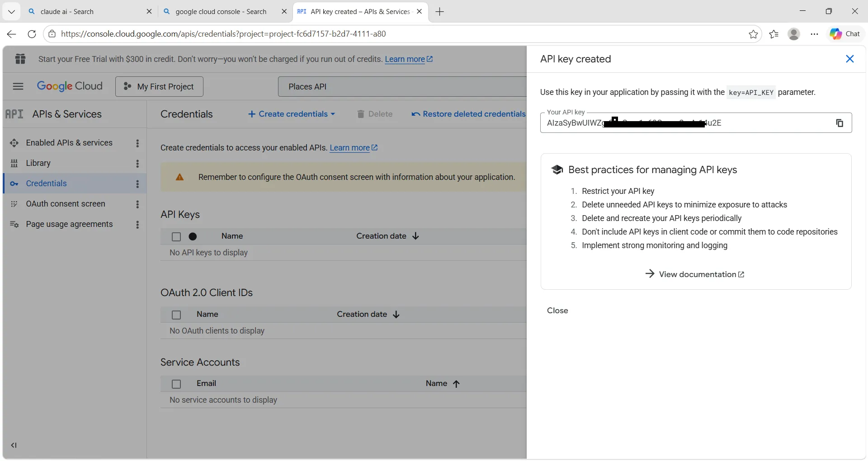Screen dimensions: 868x461
Task: Click the Close button in panel
Action: tap(557, 310)
